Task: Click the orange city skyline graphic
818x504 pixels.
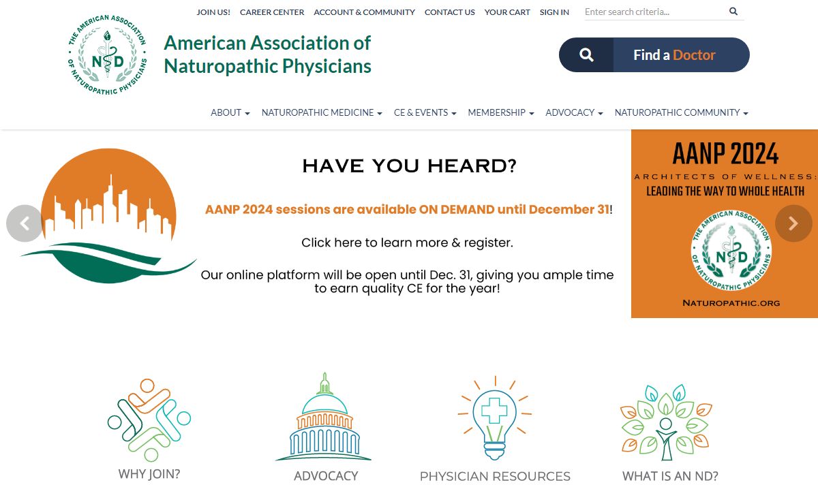Action: coord(108,216)
